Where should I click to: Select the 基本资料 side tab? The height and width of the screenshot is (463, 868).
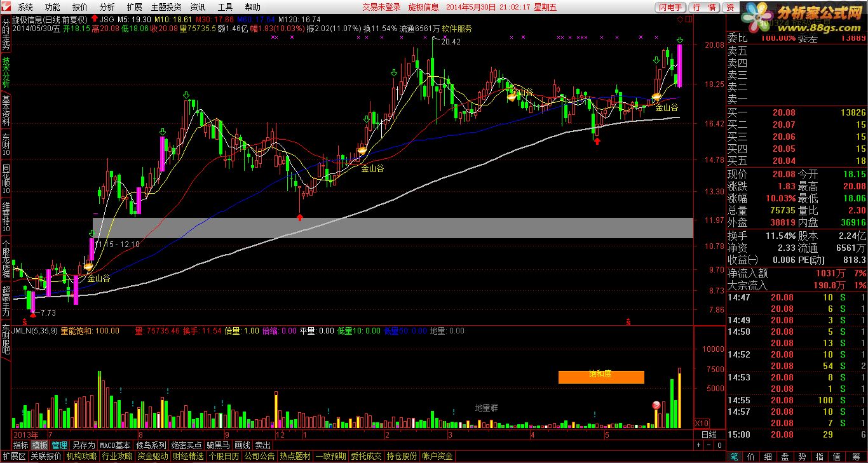click(x=6, y=111)
